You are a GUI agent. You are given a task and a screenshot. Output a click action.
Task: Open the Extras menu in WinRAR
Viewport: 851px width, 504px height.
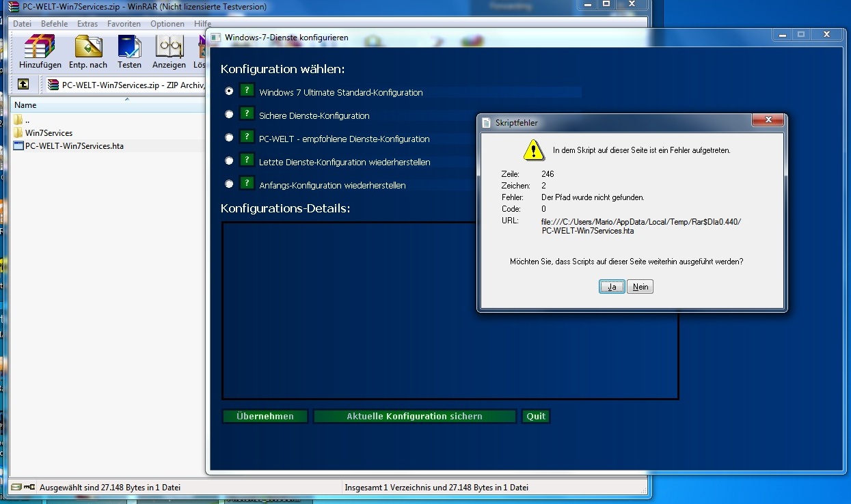click(87, 24)
